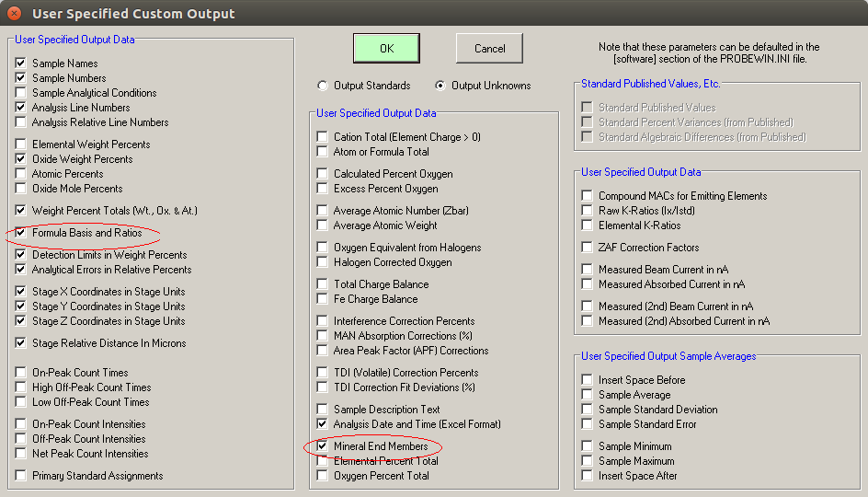Check the Insert Space After option
This screenshot has width=868, height=497.
[x=588, y=476]
